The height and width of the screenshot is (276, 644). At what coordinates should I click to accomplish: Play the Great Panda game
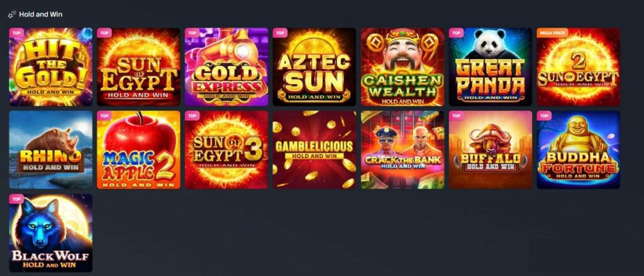(491, 67)
